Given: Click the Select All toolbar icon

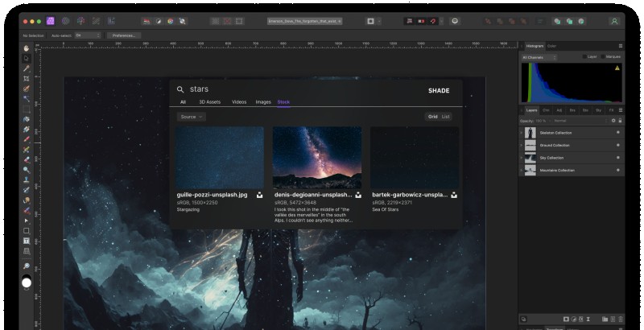Looking at the screenshot, I should [x=215, y=22].
